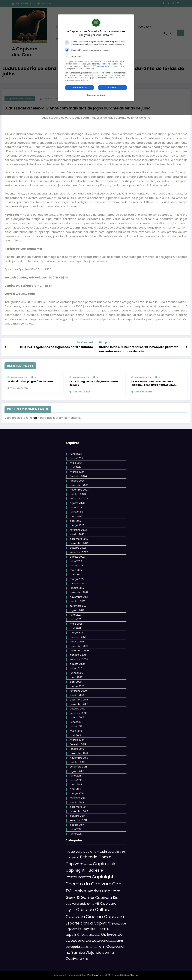Open the hamburger menu button
Screen dimensions: 192x980
pos(181,33)
